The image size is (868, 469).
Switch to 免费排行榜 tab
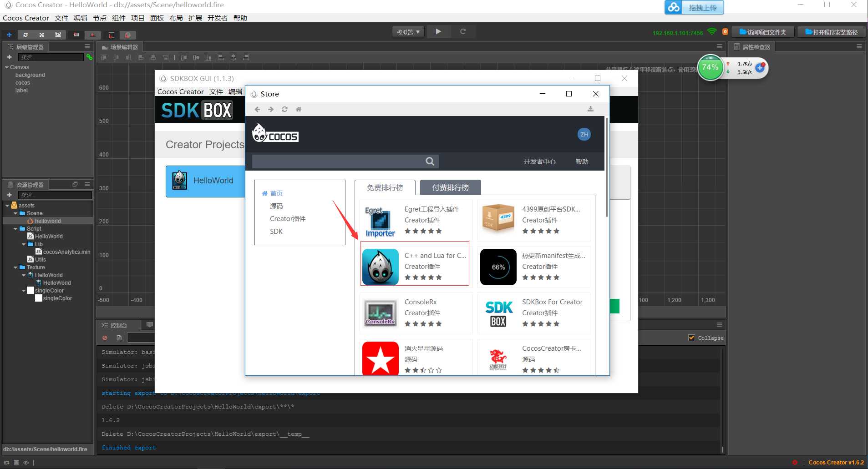385,188
